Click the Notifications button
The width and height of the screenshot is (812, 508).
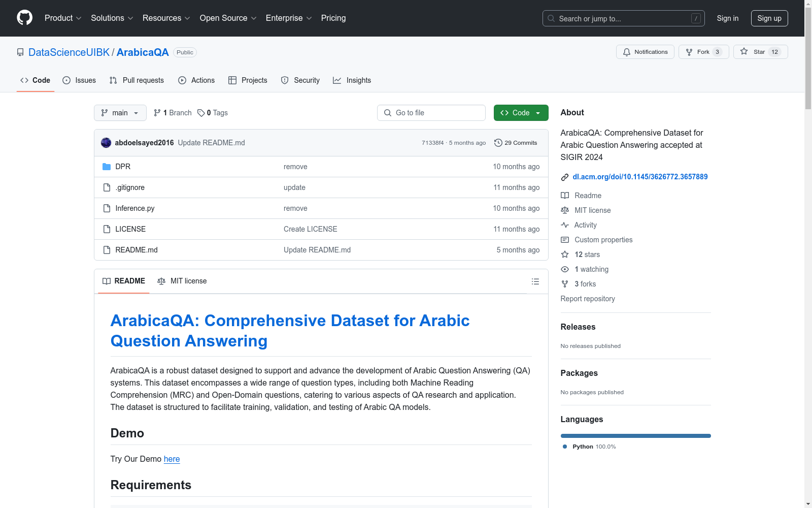pos(645,52)
